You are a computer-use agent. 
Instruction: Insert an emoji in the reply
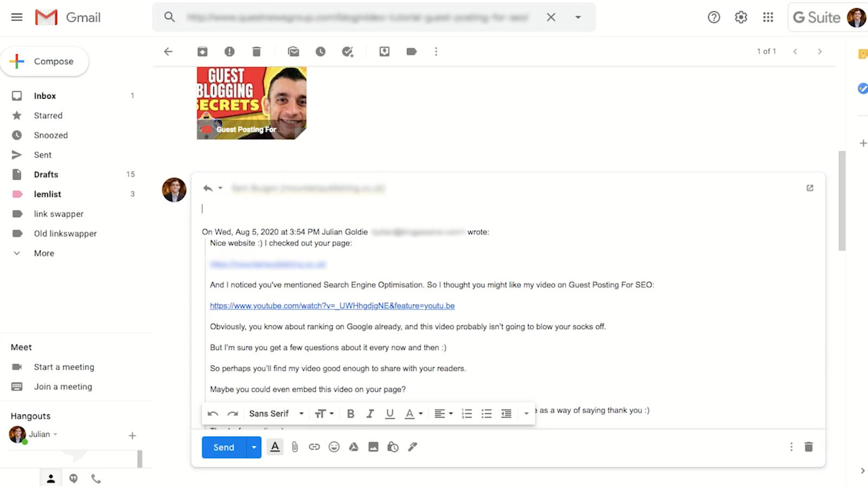334,447
